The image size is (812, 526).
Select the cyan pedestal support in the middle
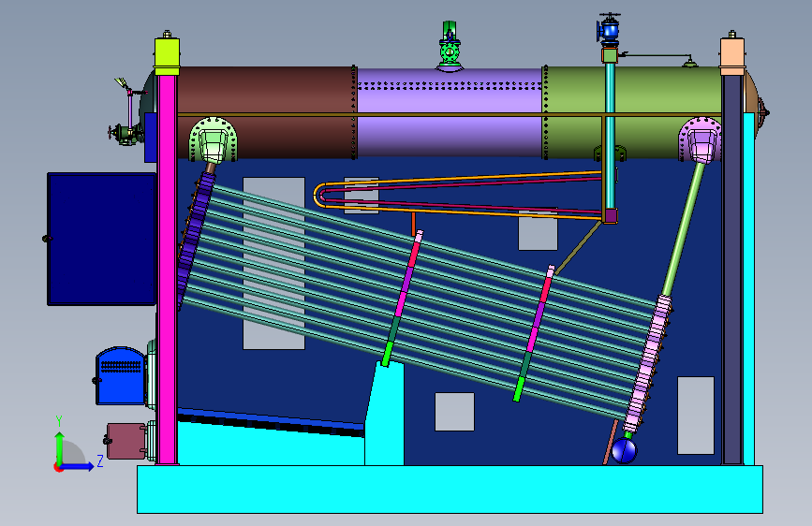point(385,414)
